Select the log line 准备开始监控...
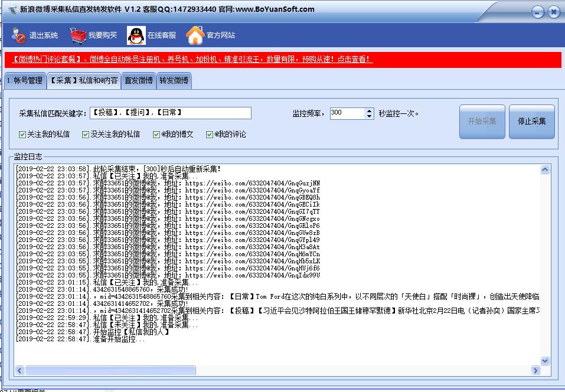 [80, 339]
